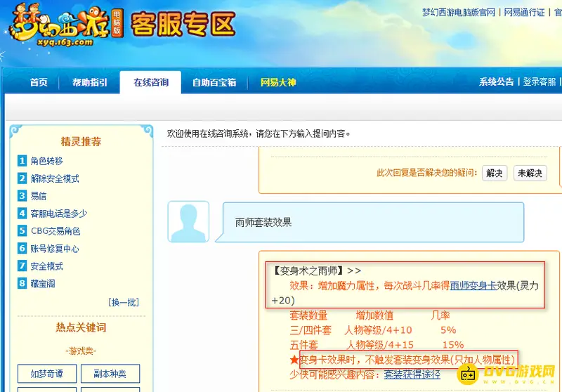Select the 在线咨询 tab
The image size is (562, 392).
[x=151, y=82]
